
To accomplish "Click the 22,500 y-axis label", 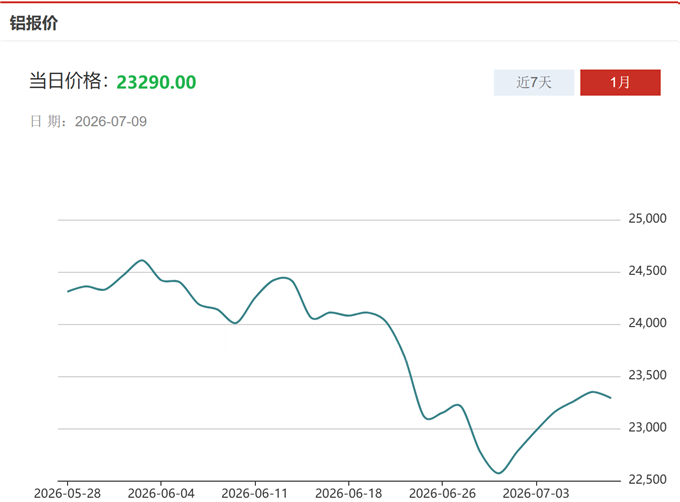I will tap(647, 479).
